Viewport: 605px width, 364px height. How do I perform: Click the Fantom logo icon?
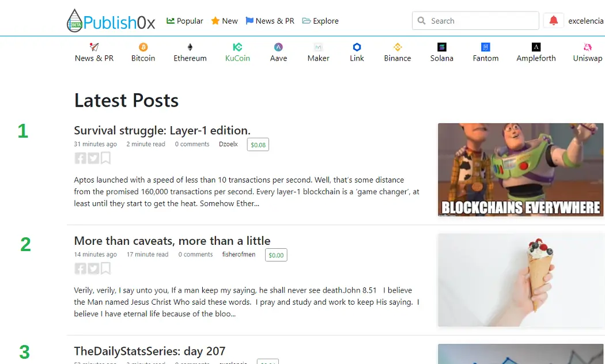coord(486,47)
